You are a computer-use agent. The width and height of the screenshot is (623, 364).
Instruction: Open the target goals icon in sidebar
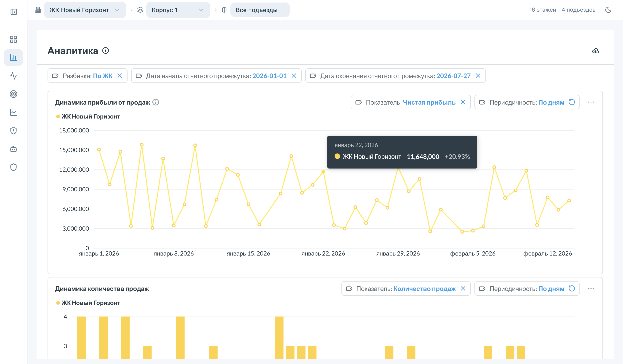tap(13, 94)
